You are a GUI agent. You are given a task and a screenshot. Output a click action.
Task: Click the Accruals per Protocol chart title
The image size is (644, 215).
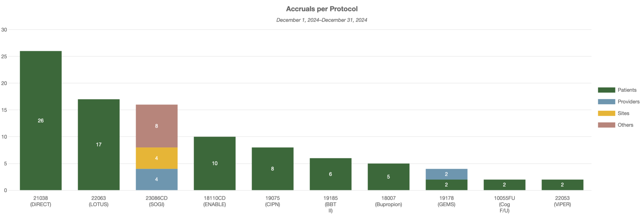pyautogui.click(x=322, y=9)
